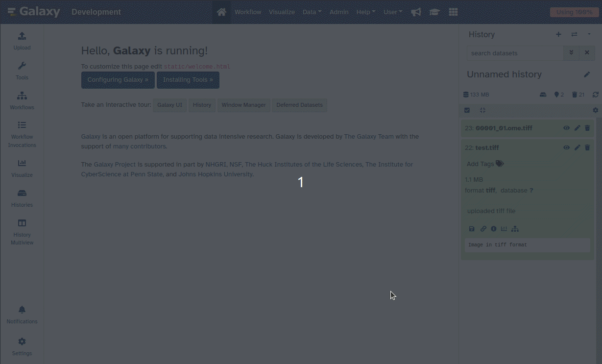Open the megaphone news icon
The image size is (602, 364).
[416, 12]
